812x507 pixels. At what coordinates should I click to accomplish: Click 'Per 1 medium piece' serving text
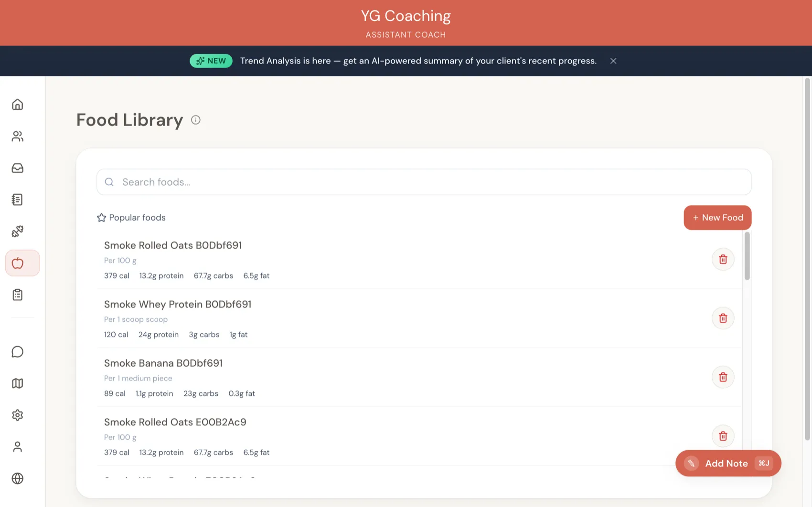point(138,378)
